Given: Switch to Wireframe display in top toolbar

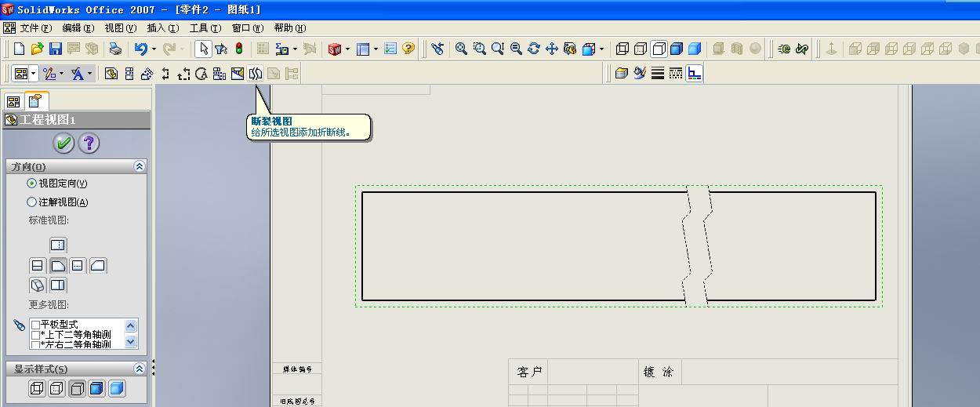Looking at the screenshot, I should coord(622,49).
